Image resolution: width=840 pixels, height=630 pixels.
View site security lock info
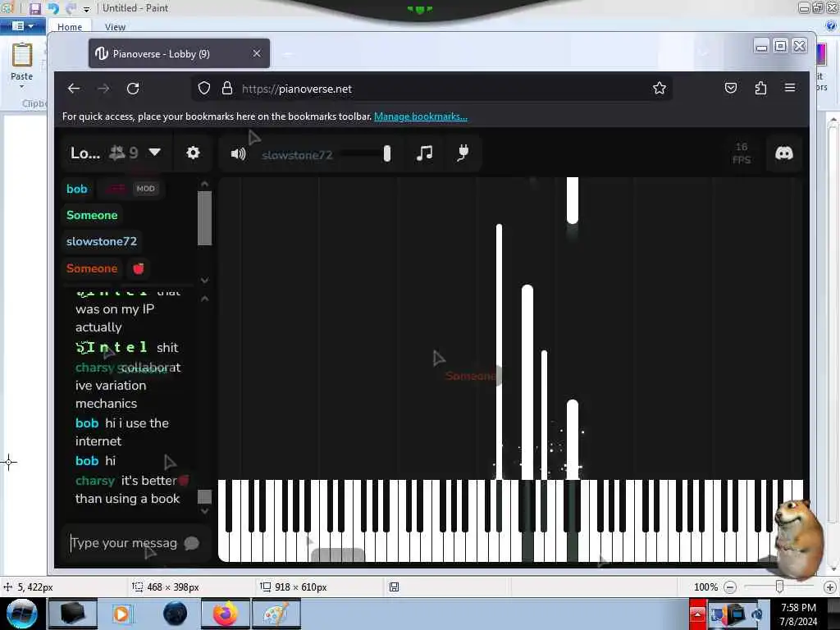click(227, 89)
